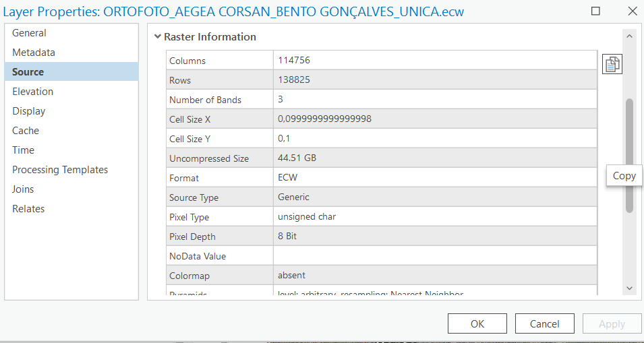Switch to the Joins tab
The width and height of the screenshot is (644, 343).
pos(23,189)
